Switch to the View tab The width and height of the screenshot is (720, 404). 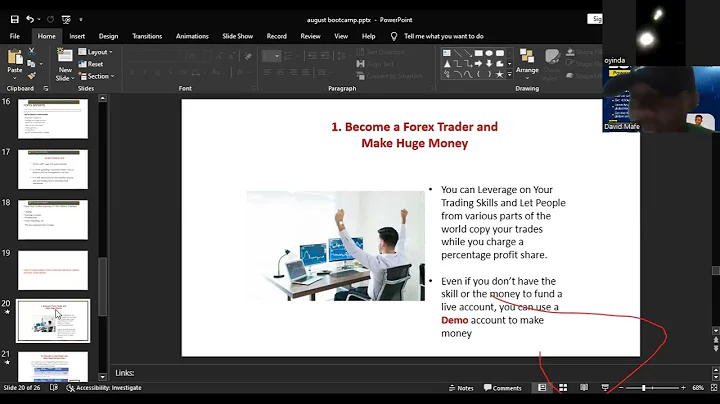tap(341, 36)
